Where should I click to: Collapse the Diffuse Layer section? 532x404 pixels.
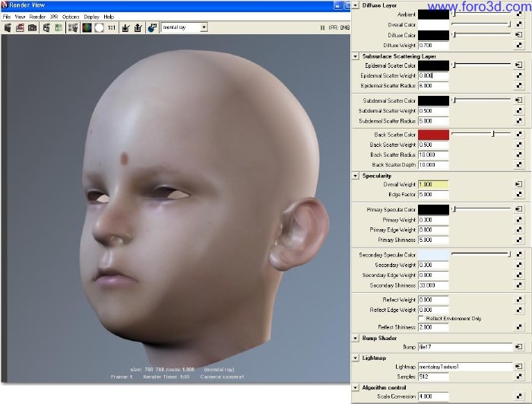(355, 5)
